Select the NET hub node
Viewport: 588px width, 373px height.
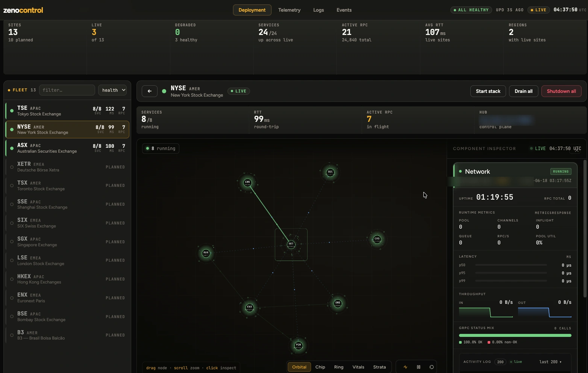pyautogui.click(x=291, y=244)
